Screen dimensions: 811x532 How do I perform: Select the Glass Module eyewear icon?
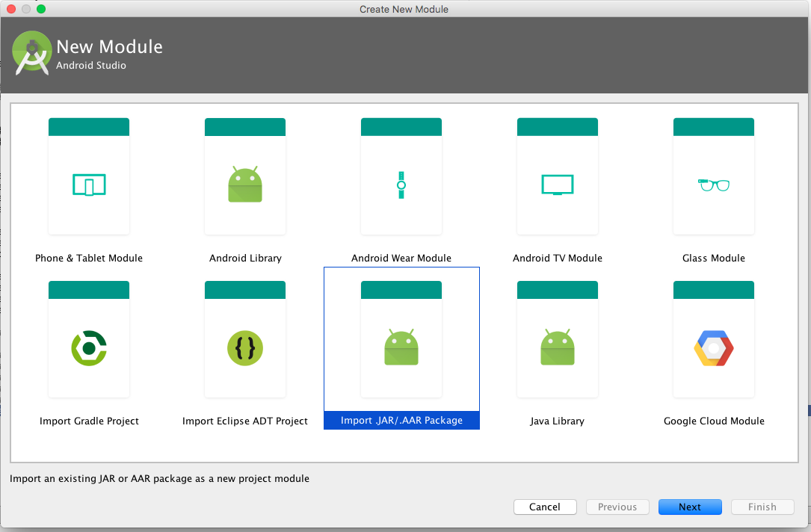(713, 185)
